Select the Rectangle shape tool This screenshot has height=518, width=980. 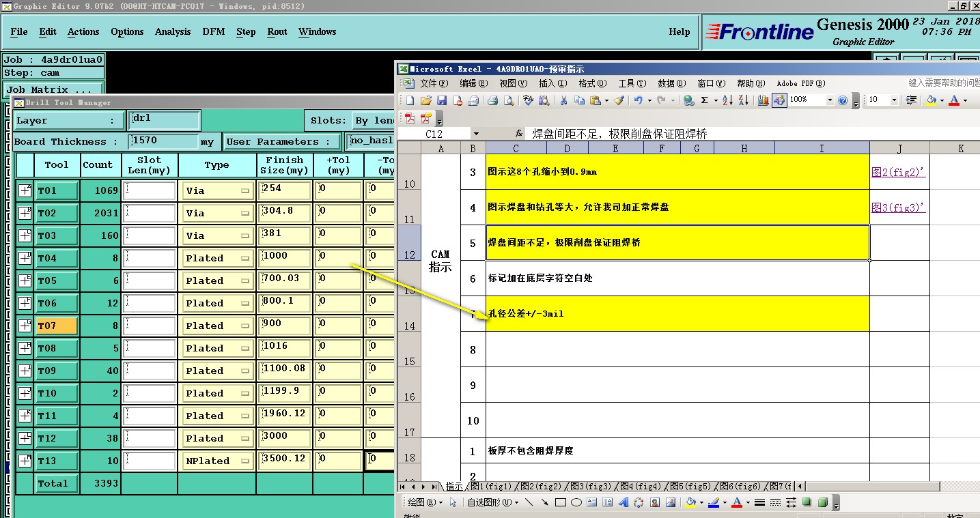coord(560,502)
